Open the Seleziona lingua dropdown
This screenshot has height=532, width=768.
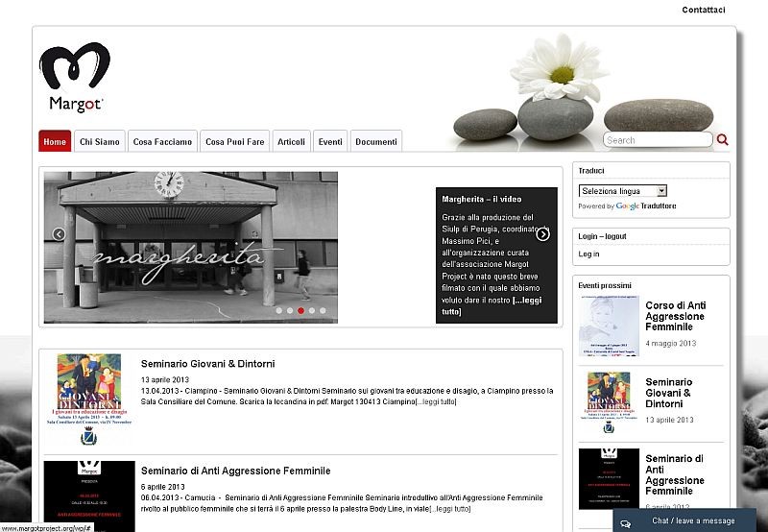click(623, 191)
